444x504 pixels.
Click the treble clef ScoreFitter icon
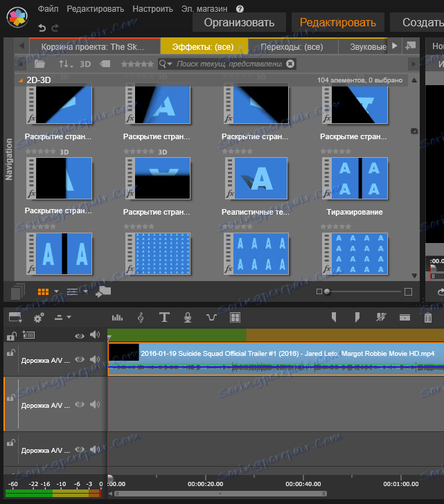141,317
